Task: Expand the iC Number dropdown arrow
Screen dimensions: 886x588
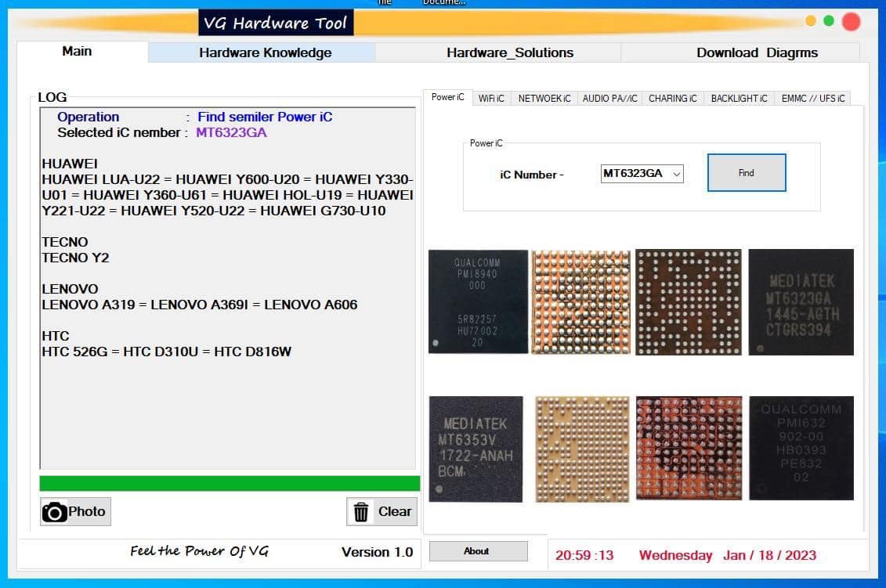Action: pyautogui.click(x=676, y=174)
